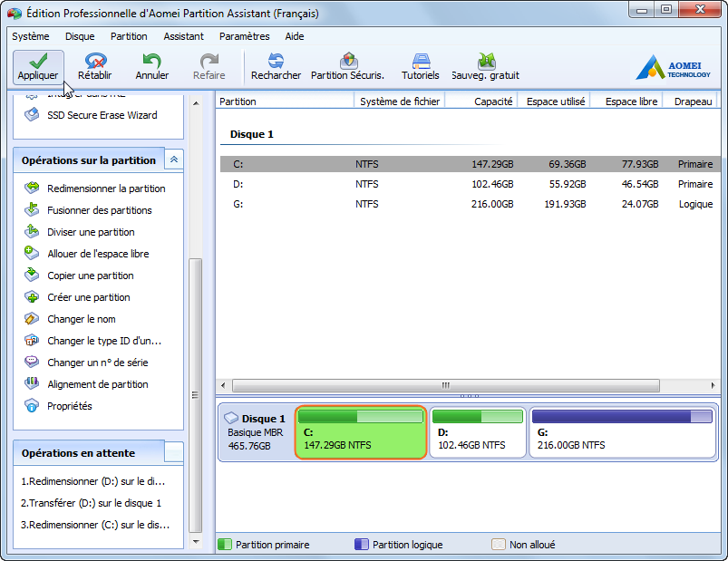Click the Partition logique legend swatch
728x561 pixels.
tap(361, 545)
